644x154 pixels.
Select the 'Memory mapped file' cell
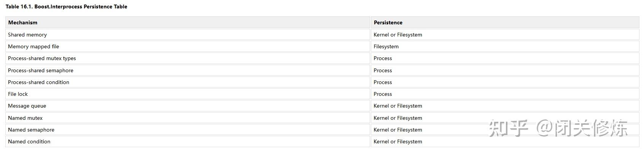click(33, 46)
